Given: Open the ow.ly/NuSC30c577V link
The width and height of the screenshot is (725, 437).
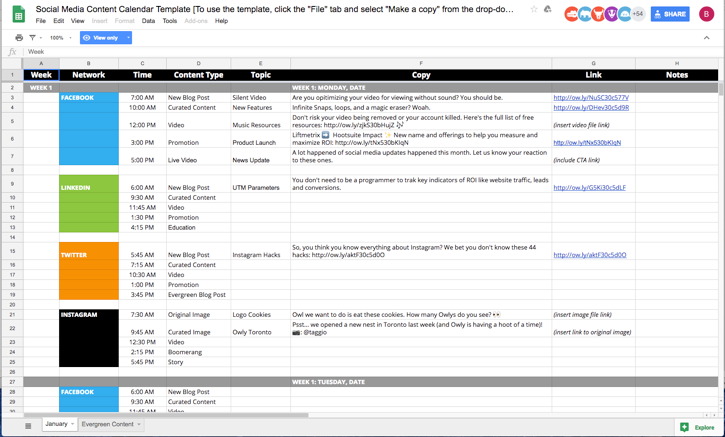Looking at the screenshot, I should 591,98.
